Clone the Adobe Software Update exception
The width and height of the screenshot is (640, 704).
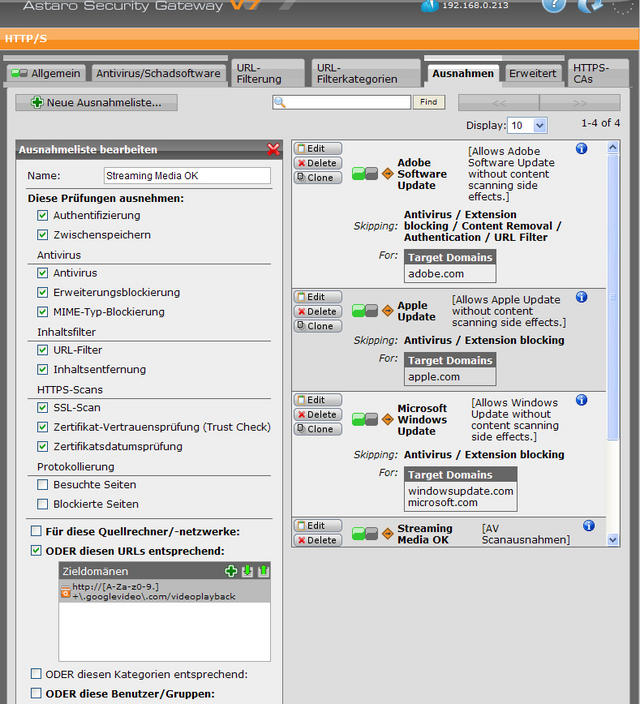click(x=318, y=177)
